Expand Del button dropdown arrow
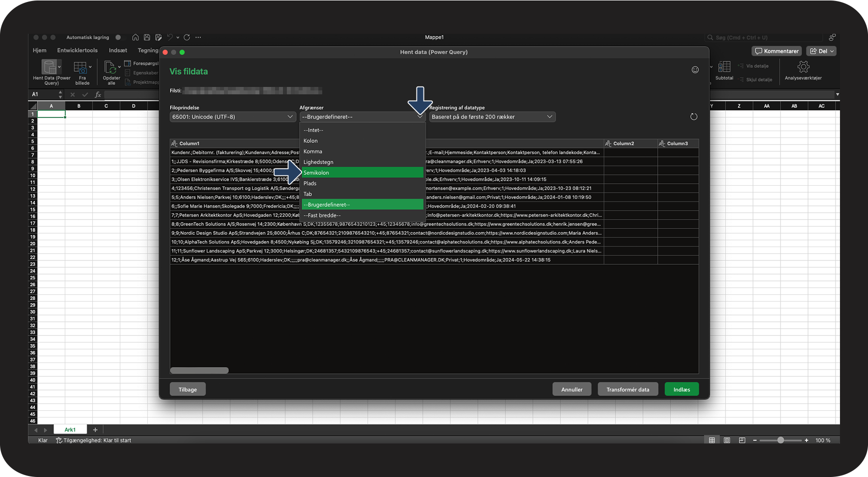868x477 pixels. click(832, 51)
